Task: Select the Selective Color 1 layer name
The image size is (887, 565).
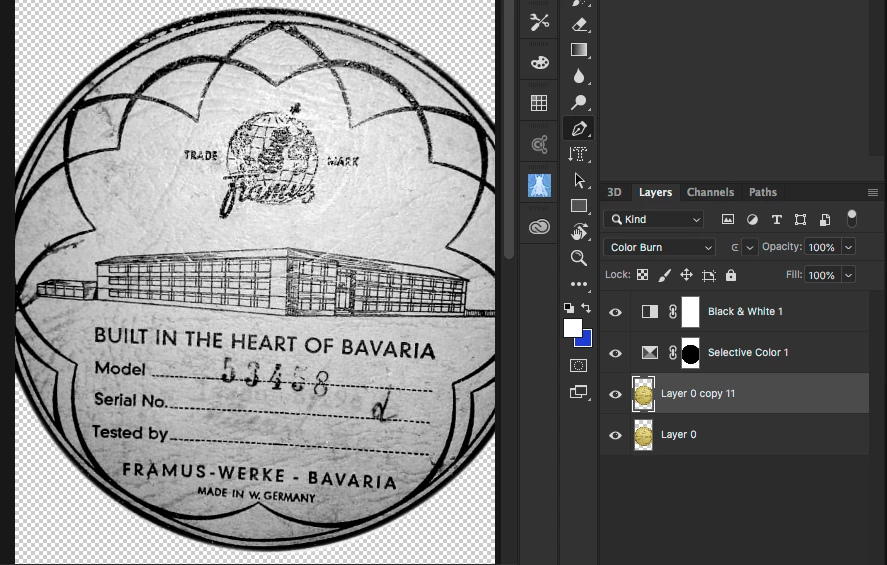Action: [x=748, y=352]
